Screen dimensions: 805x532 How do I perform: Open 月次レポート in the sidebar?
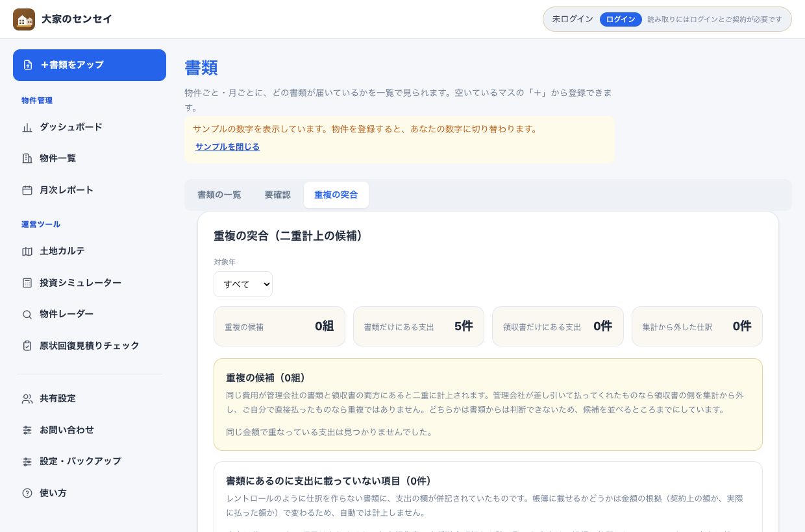(x=90, y=190)
